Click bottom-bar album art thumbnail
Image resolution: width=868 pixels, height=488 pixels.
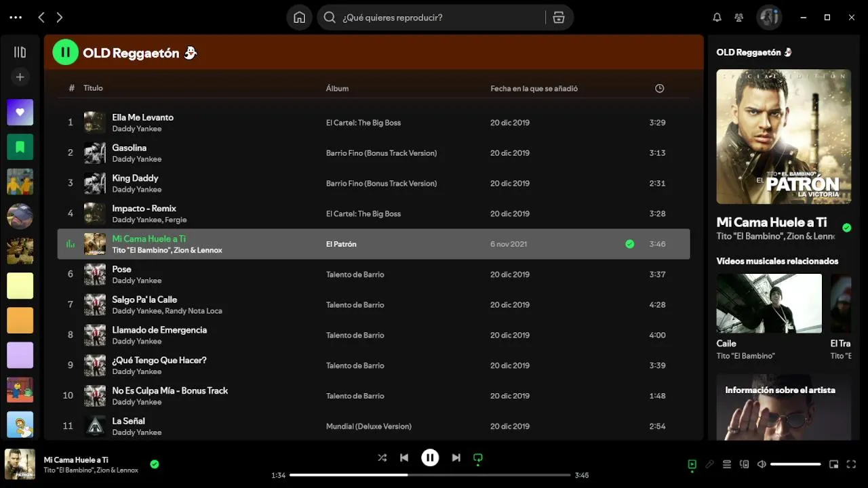[x=20, y=464]
